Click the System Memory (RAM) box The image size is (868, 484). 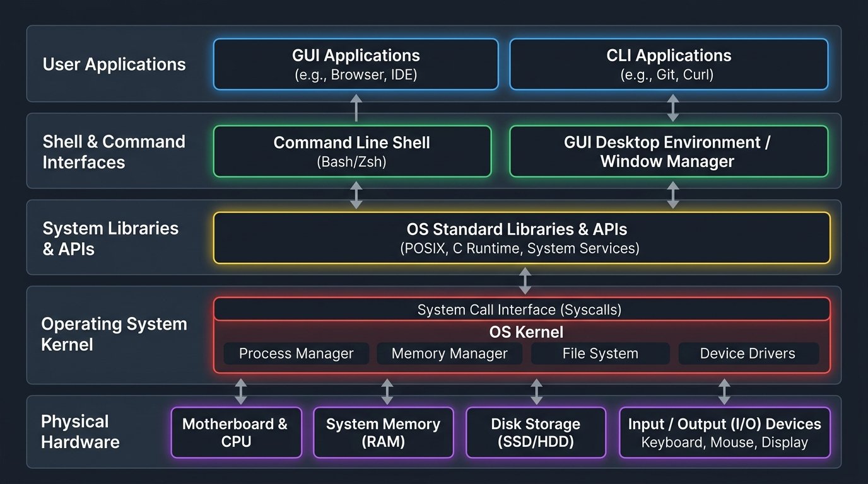pos(384,432)
